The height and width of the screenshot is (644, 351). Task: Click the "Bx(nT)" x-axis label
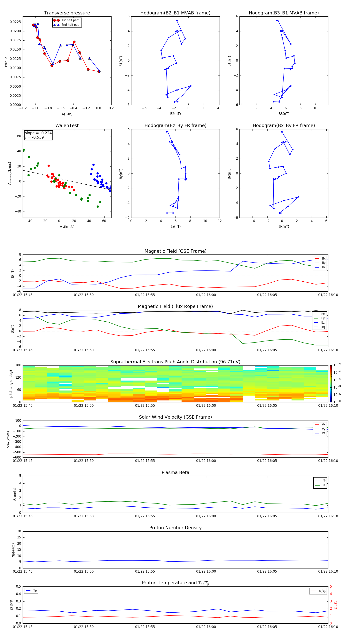coord(284,227)
